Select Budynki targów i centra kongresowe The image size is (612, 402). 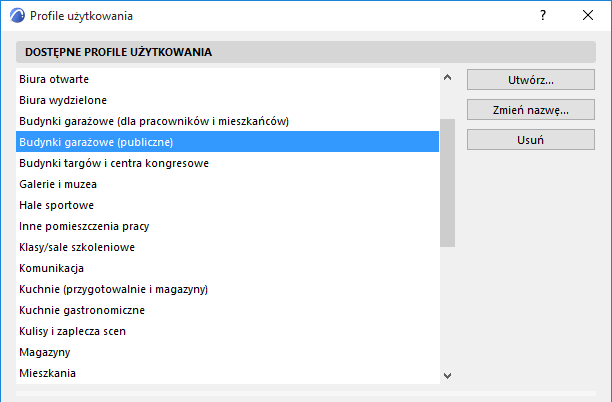tap(228, 163)
